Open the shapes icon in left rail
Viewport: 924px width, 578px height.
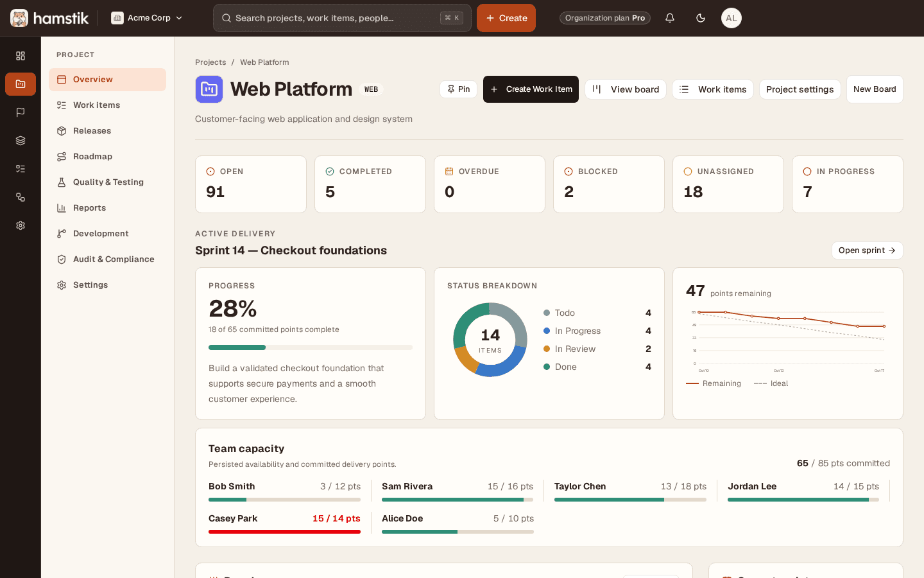tap(21, 197)
